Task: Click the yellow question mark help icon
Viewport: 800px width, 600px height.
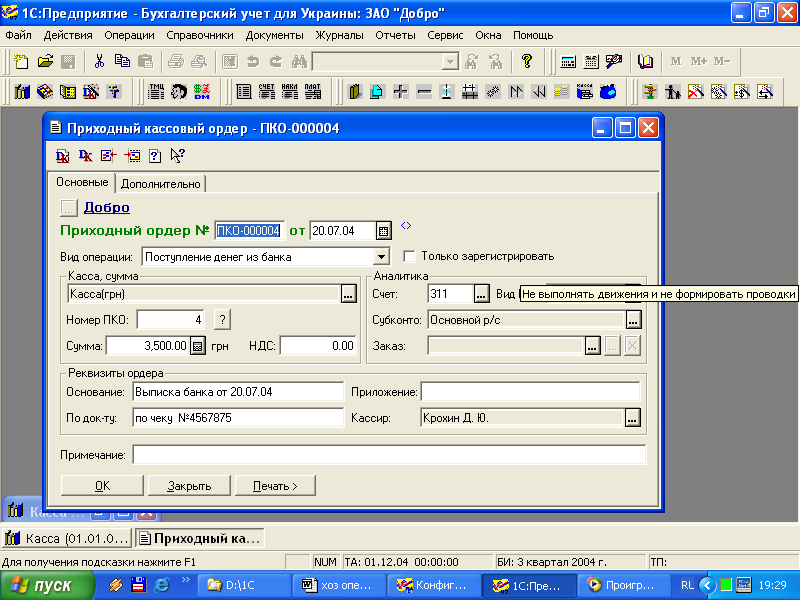Action: (527, 62)
